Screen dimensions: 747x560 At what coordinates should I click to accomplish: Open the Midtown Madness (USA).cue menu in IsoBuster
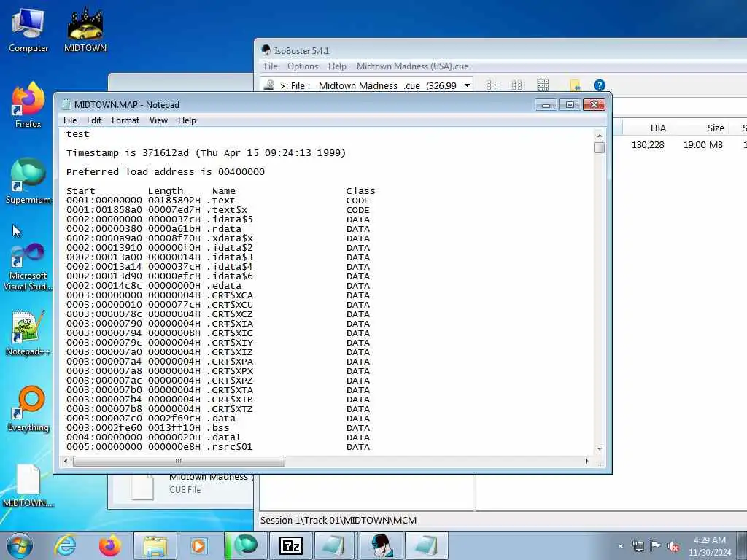tap(412, 66)
